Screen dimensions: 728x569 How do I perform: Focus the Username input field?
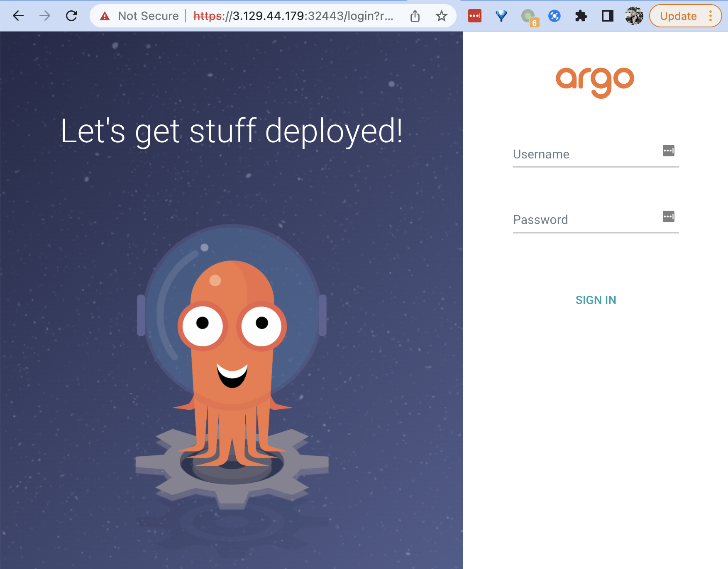tap(585, 154)
